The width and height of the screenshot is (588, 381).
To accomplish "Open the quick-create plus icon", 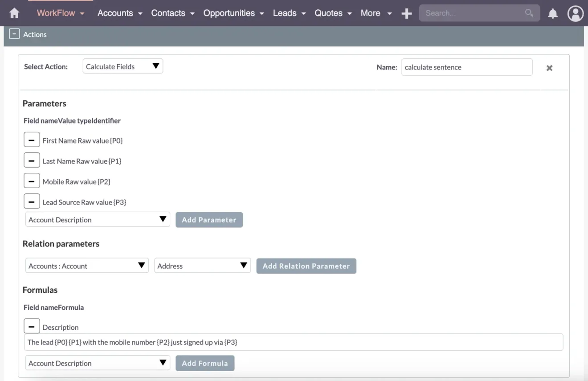I will click(x=406, y=13).
